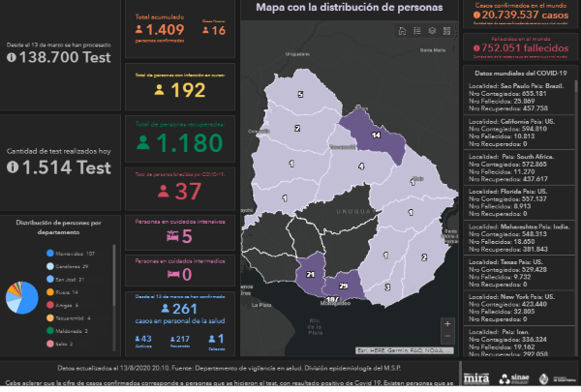This screenshot has height=392, width=581.
Task: Select the Montevideo 107 legend swatch
Action: click(50, 254)
